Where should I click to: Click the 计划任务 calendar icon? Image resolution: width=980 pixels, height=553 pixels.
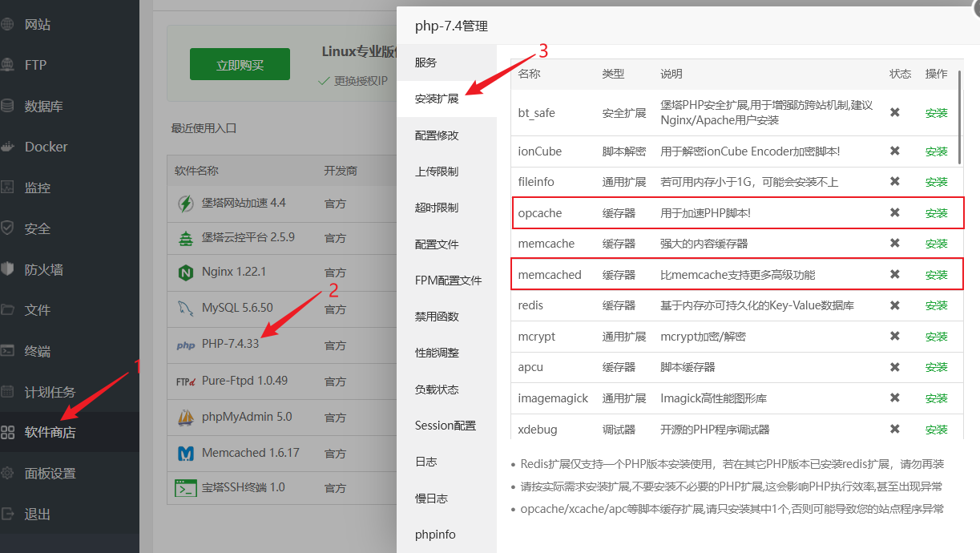click(7, 392)
